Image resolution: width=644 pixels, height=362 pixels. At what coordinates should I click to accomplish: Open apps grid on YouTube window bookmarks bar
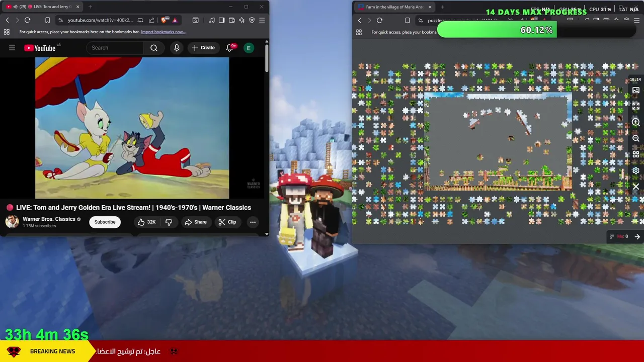[7, 32]
